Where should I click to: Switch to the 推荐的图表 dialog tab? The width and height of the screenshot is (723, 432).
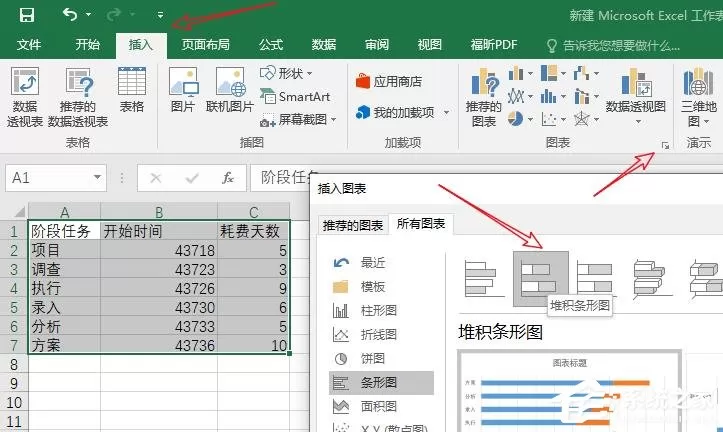353,225
